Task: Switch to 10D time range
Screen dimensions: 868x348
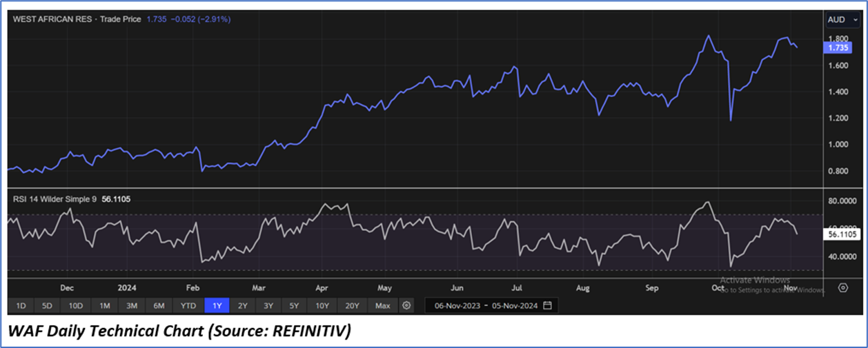Action: tap(75, 305)
